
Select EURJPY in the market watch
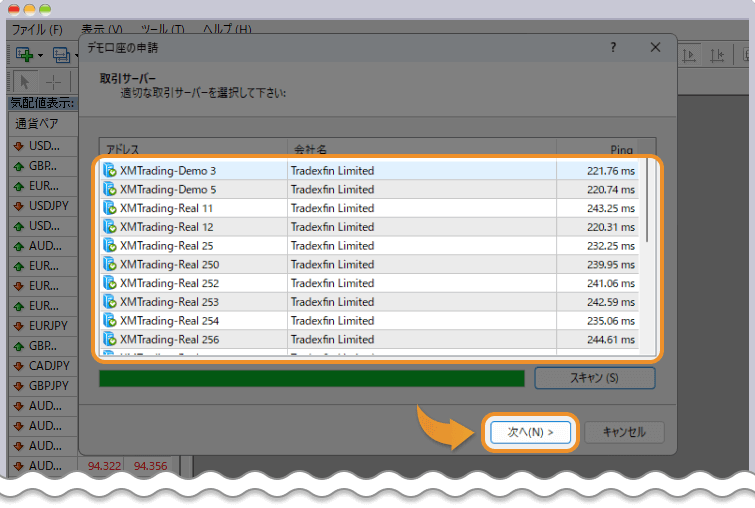pyautogui.click(x=48, y=326)
